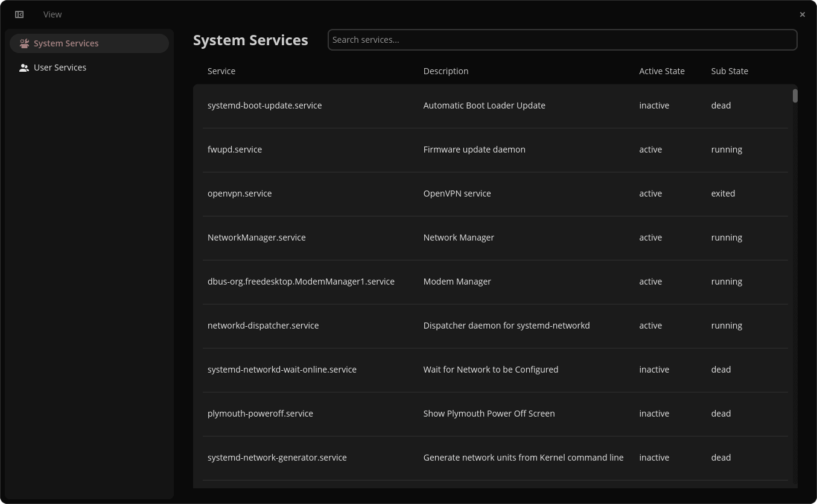Select the dbus-org.freedesktop.ModemManager1.service row
The height and width of the screenshot is (504, 817).
pos(422,282)
